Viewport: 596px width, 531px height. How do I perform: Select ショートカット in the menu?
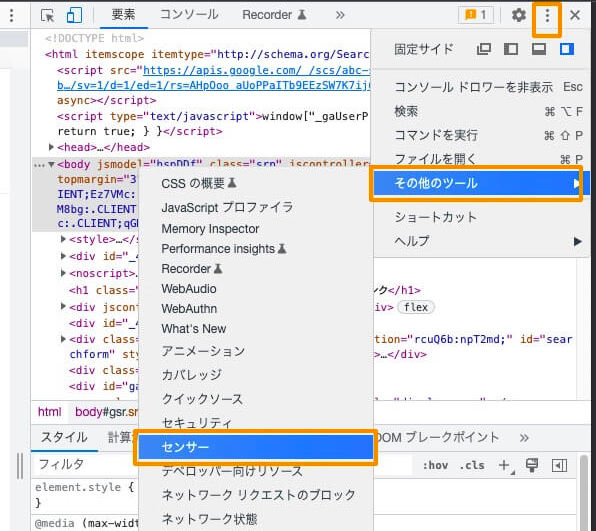(x=482, y=217)
